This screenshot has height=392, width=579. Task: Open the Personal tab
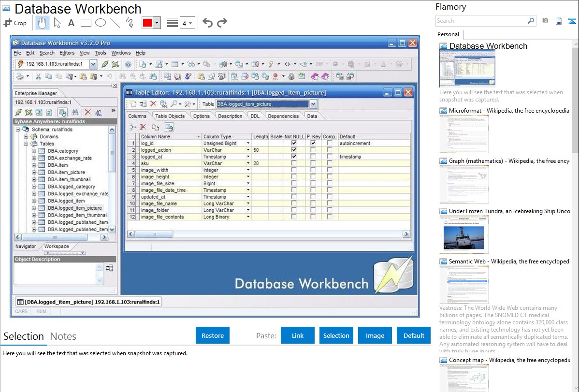pos(449,34)
